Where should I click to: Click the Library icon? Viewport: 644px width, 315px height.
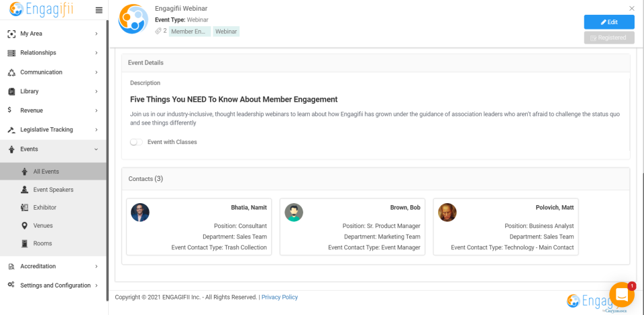(x=11, y=91)
